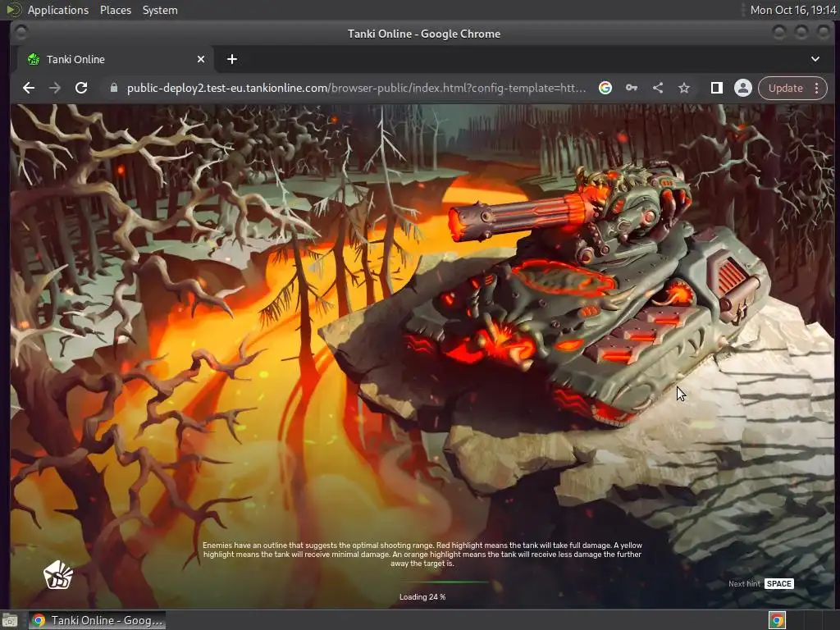The image size is (840, 630).
Task: Reload the Tanki Online page
Action: [x=81, y=88]
